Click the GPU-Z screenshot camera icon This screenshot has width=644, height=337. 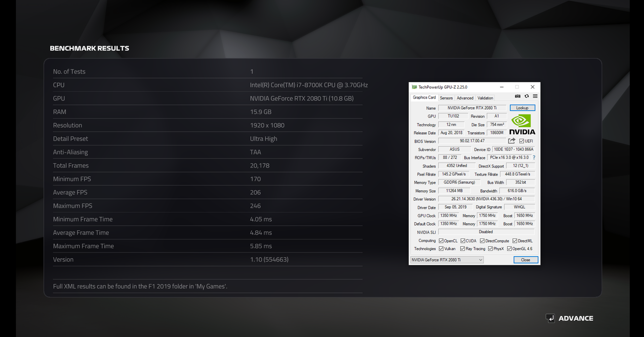click(x=518, y=97)
